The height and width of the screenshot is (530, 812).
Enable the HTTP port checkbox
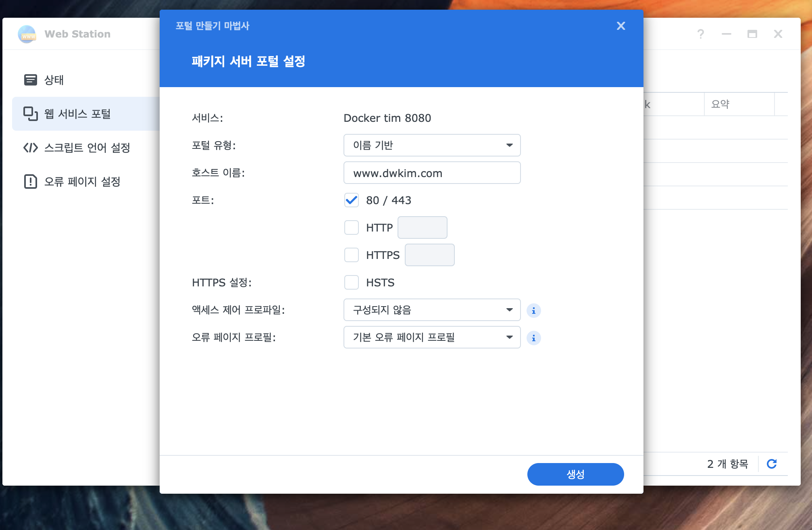(352, 227)
